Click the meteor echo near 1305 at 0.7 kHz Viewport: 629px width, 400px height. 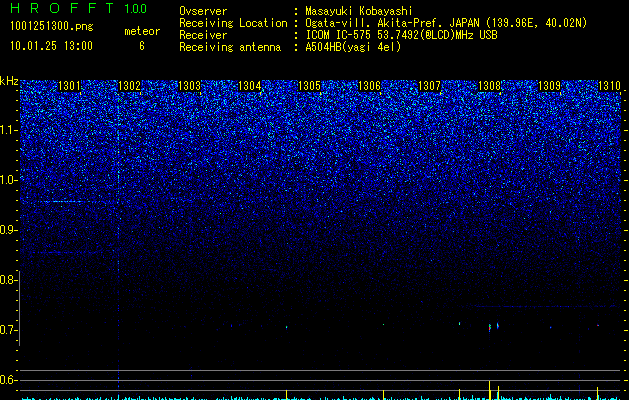pos(286,327)
